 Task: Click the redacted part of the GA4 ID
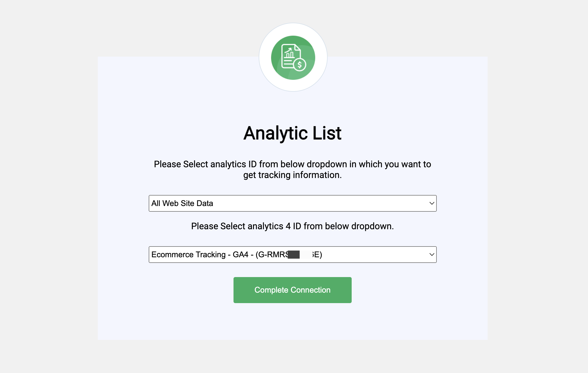300,254
